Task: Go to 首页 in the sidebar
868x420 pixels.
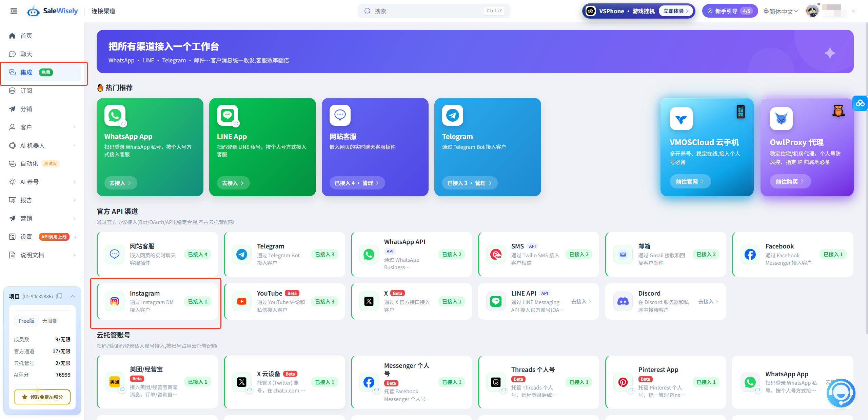Action: click(42, 36)
